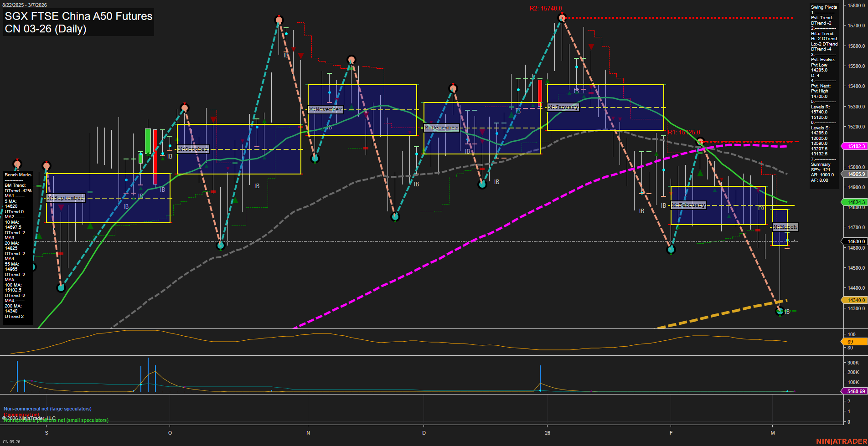Click the magenta 15102.3 price marker
The width and height of the screenshot is (868, 446).
pos(855,146)
